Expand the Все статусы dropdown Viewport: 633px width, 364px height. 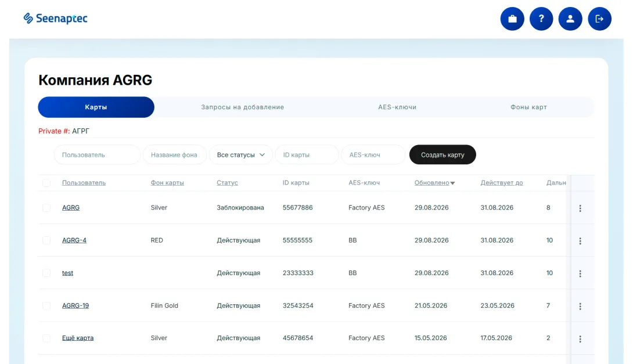tap(240, 154)
